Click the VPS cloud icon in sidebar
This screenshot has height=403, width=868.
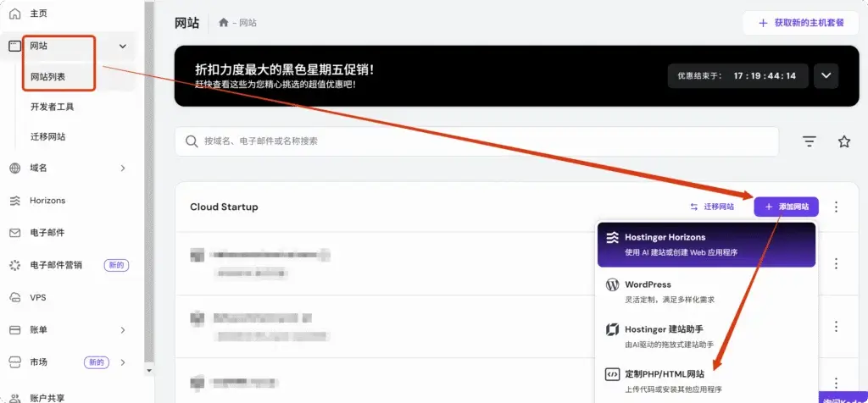pyautogui.click(x=14, y=297)
